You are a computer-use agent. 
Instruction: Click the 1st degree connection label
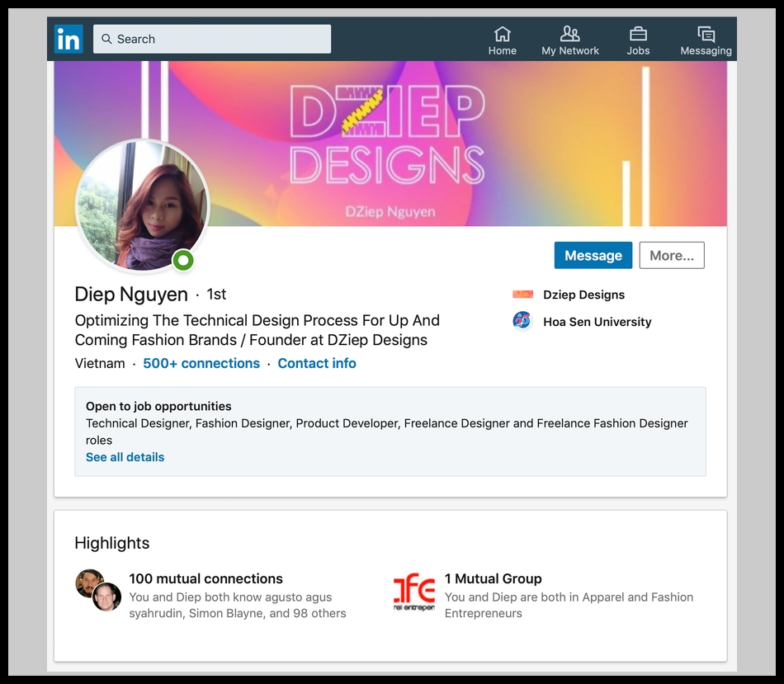point(216,294)
